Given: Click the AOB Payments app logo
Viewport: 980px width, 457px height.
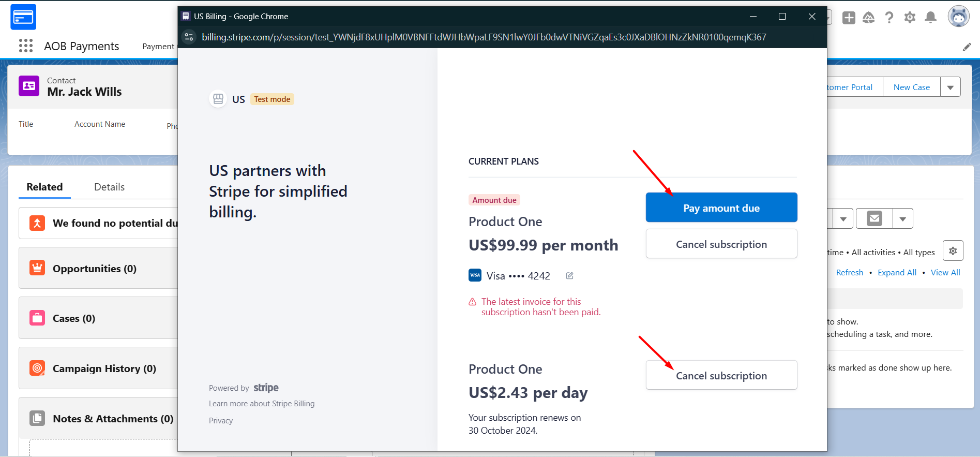Looking at the screenshot, I should tap(23, 17).
